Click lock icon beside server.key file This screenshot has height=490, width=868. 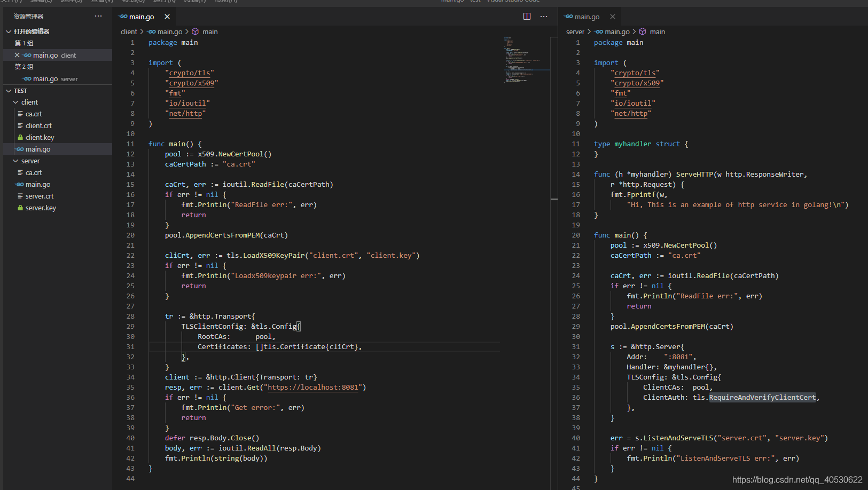[x=20, y=208]
